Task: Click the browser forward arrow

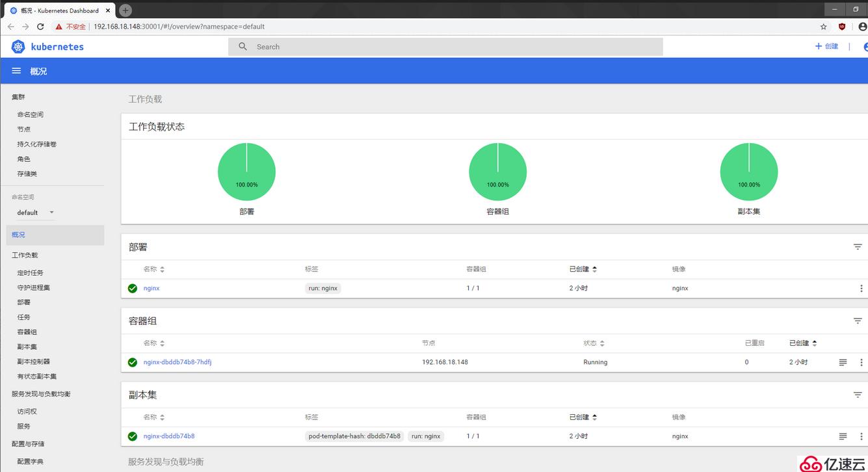Action: click(25, 27)
